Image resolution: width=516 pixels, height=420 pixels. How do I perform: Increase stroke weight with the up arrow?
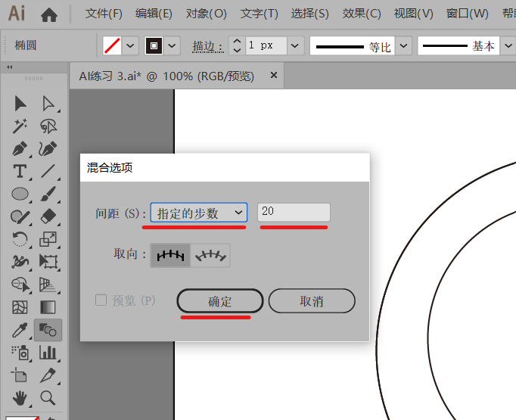pyautogui.click(x=237, y=41)
